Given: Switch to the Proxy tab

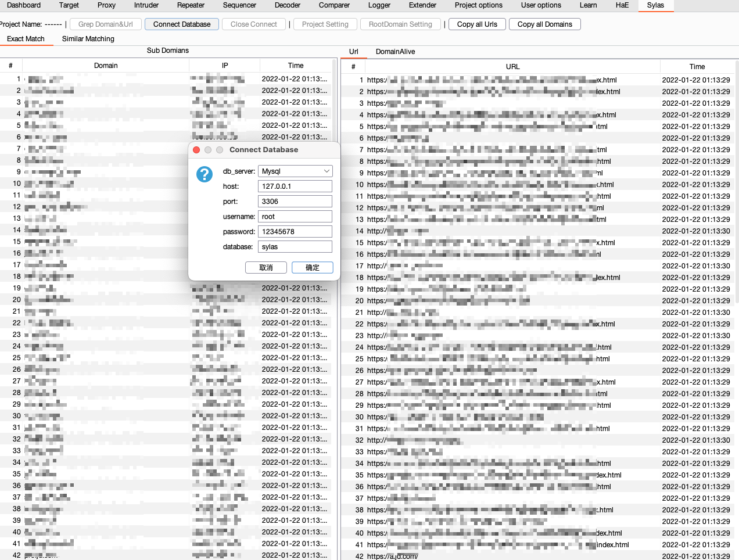Looking at the screenshot, I should [x=107, y=5].
